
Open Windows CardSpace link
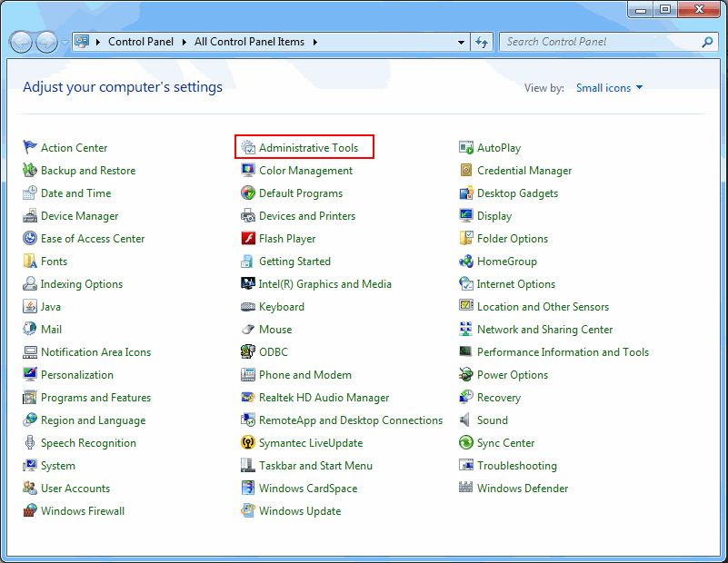[308, 489]
